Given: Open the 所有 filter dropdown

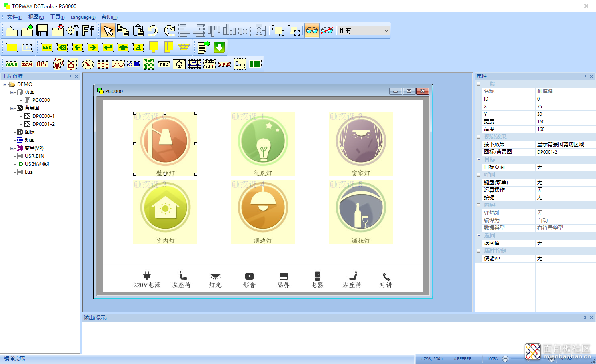Looking at the screenshot, I should point(364,30).
